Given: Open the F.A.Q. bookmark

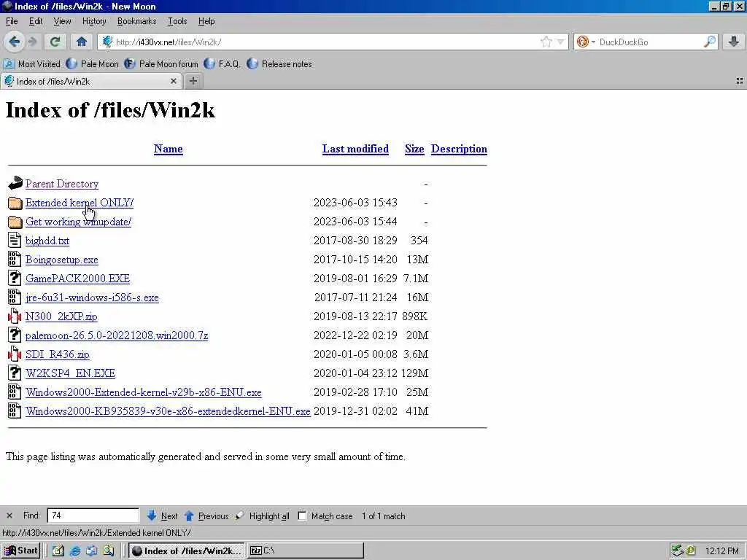Looking at the screenshot, I should point(222,64).
